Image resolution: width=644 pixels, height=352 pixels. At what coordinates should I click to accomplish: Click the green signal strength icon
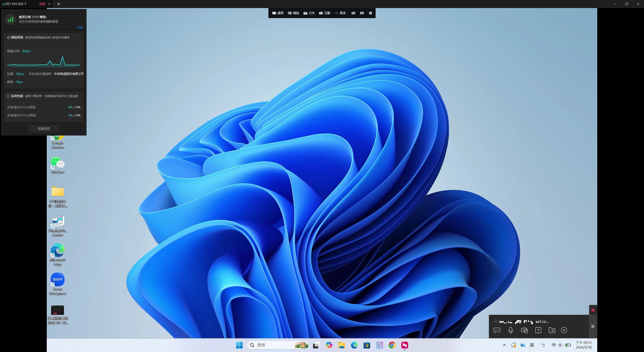[11, 19]
